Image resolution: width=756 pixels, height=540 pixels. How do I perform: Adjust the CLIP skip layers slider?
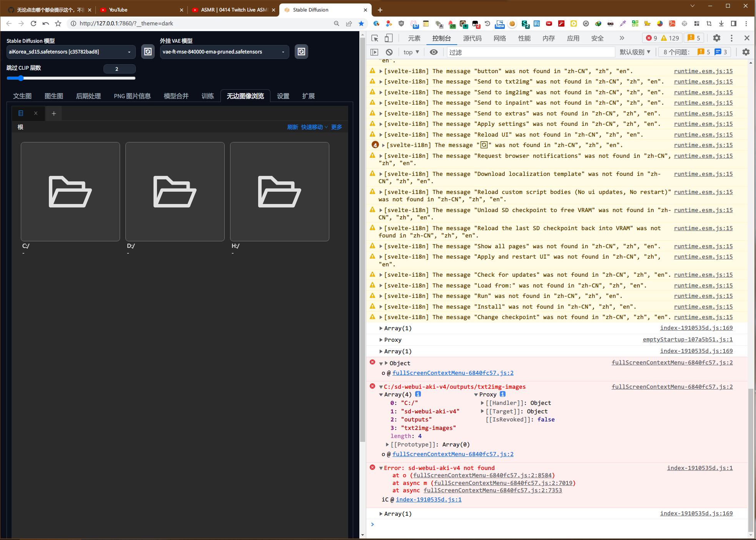coord(21,78)
